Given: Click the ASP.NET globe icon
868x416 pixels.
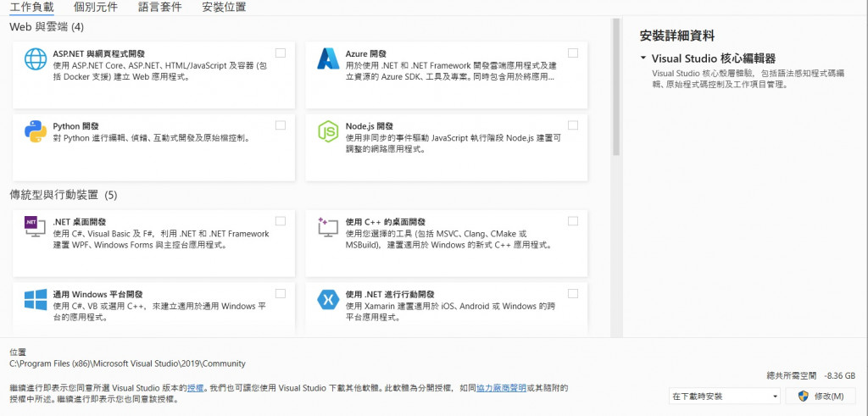Looking at the screenshot, I should coord(36,58).
